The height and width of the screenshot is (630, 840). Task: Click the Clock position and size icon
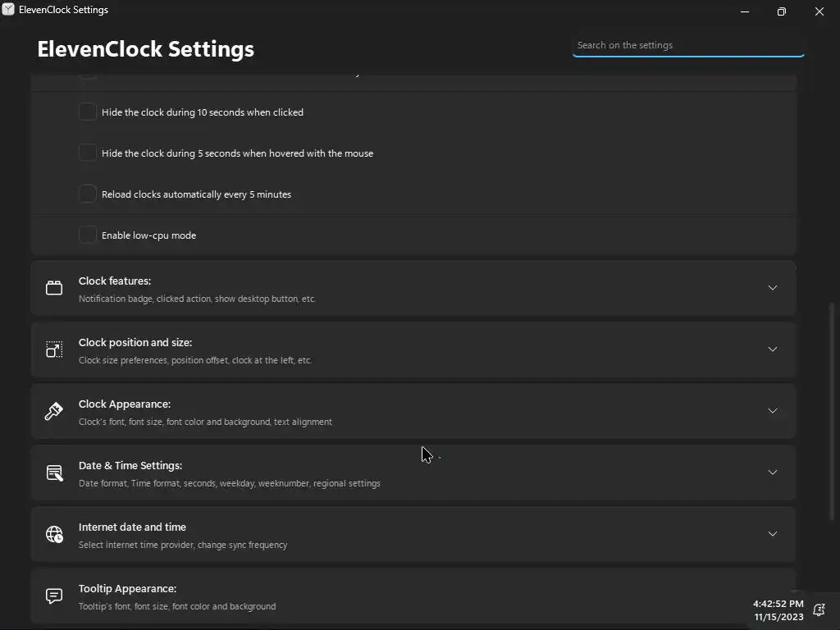point(54,349)
